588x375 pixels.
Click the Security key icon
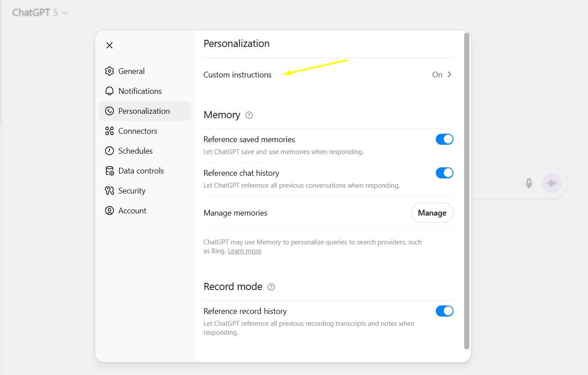click(109, 191)
